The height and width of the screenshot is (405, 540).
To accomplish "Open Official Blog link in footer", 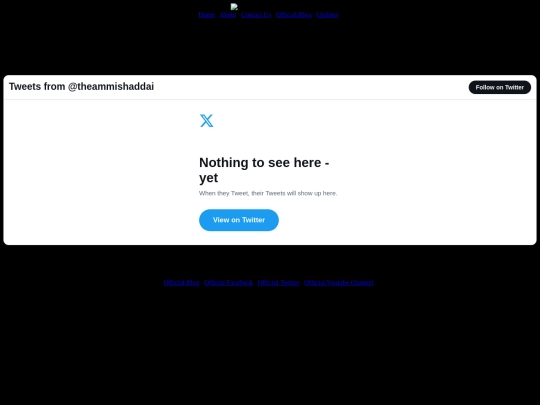I will coord(181,282).
